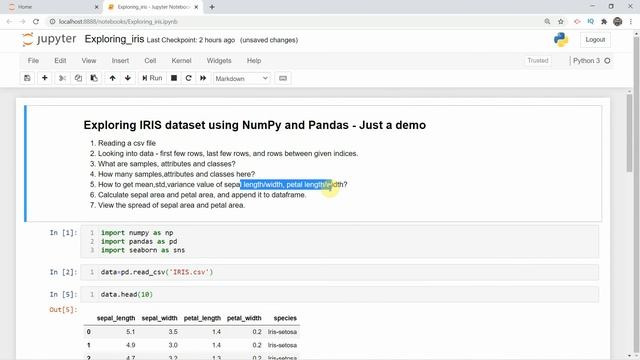The image size is (640, 360).
Task: Restart kernel and run all cells icon
Action: pos(203,78)
